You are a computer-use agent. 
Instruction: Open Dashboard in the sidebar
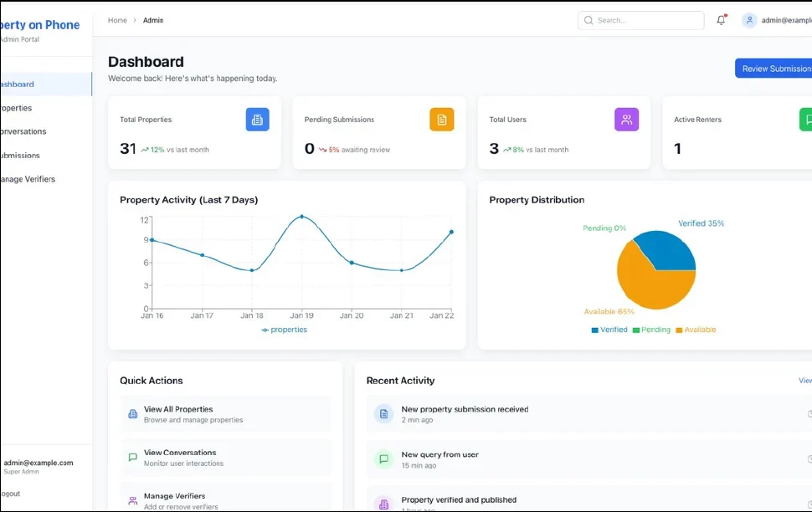click(x=46, y=84)
